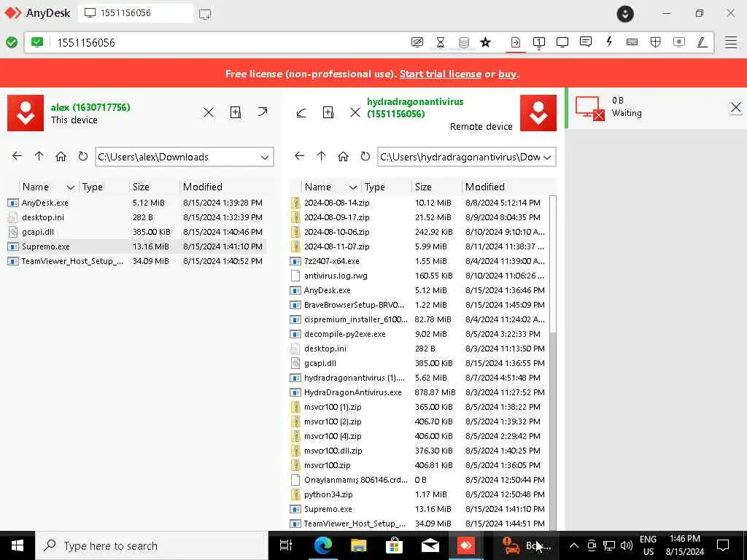Refresh the local Downloads listing
This screenshot has width=747, height=560.
coord(83,156)
